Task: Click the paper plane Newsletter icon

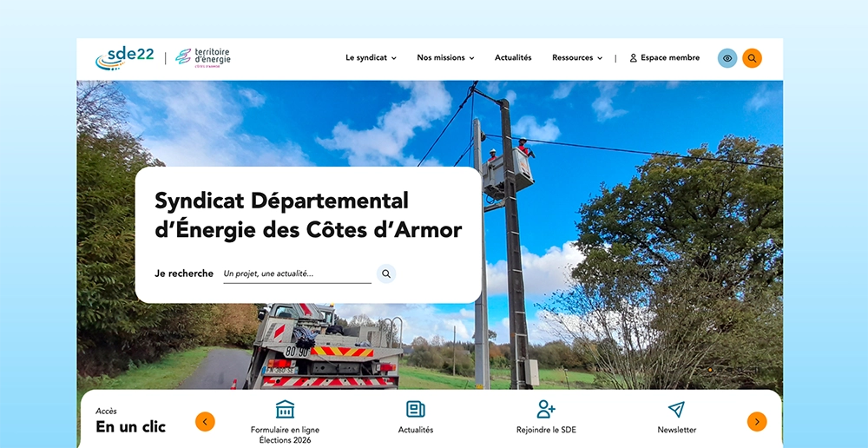Action: pyautogui.click(x=676, y=409)
